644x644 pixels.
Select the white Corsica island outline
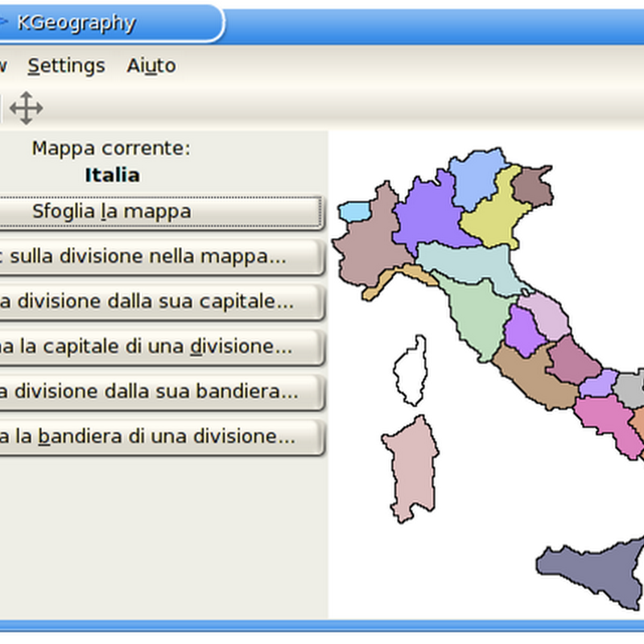411,371
